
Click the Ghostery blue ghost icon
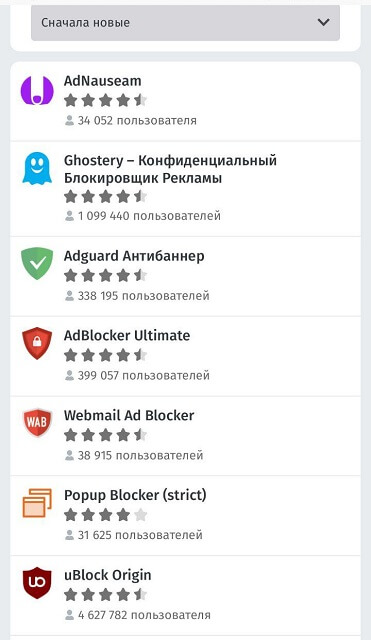tap(37, 168)
